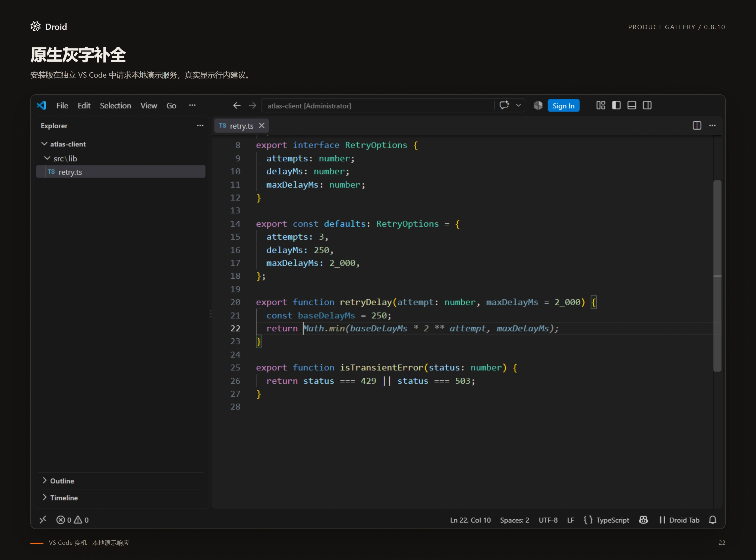Go back with the left arrow
The image size is (756, 560).
click(x=237, y=106)
